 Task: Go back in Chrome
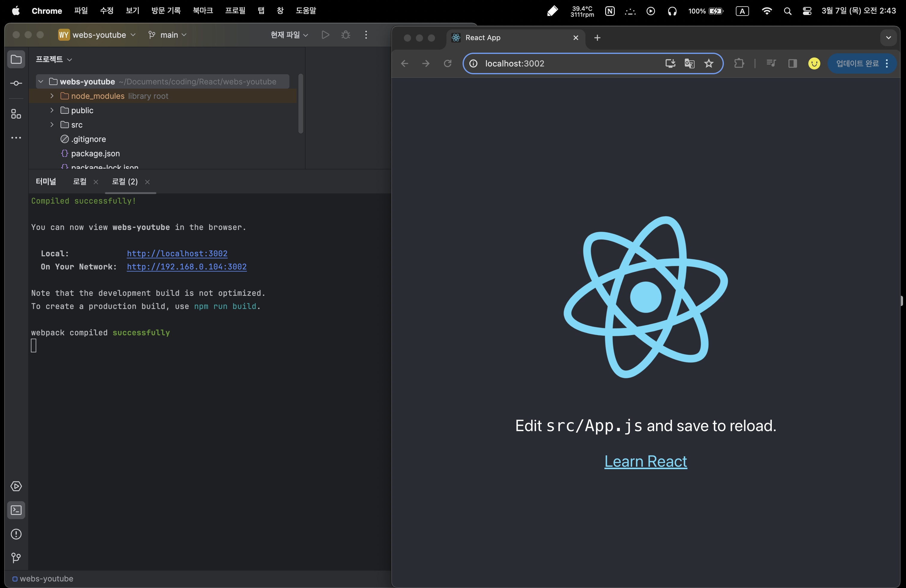pos(405,63)
